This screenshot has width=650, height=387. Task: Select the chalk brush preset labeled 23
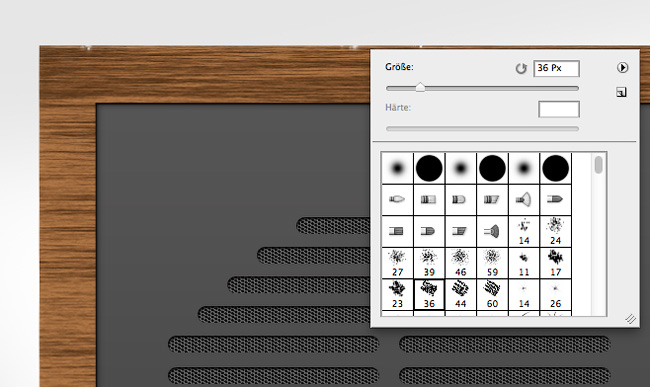tap(397, 294)
